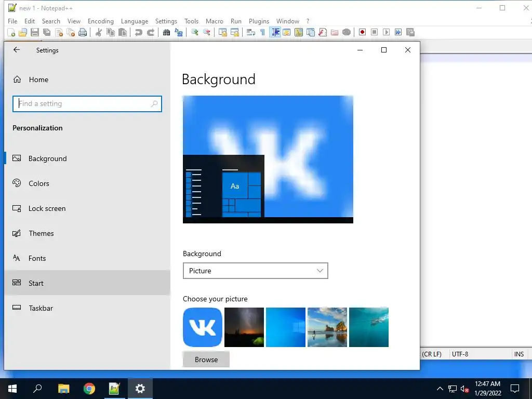
Task: Click the Open file icon in Notepad++ toolbar
Action: click(23, 32)
